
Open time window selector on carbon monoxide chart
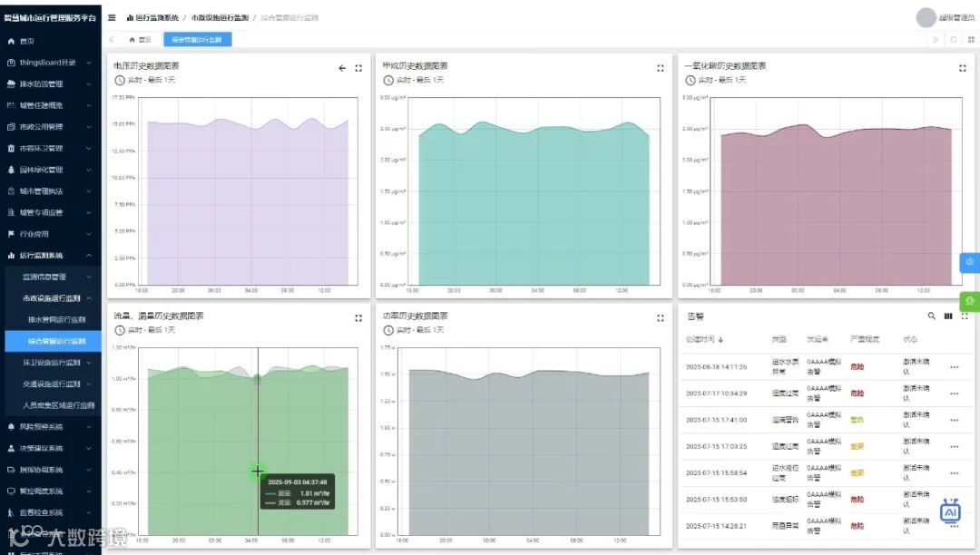tap(716, 80)
